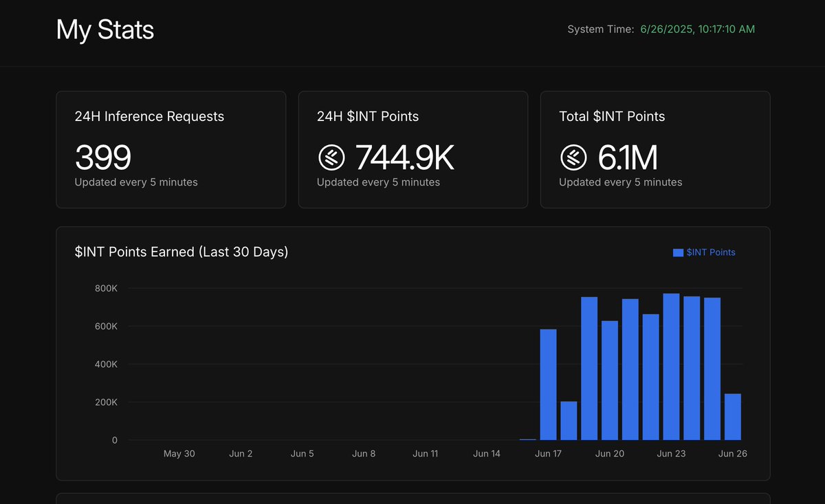Click the Jun 17 bar in chart
Viewport: 825px width, 504px height.
pos(549,384)
